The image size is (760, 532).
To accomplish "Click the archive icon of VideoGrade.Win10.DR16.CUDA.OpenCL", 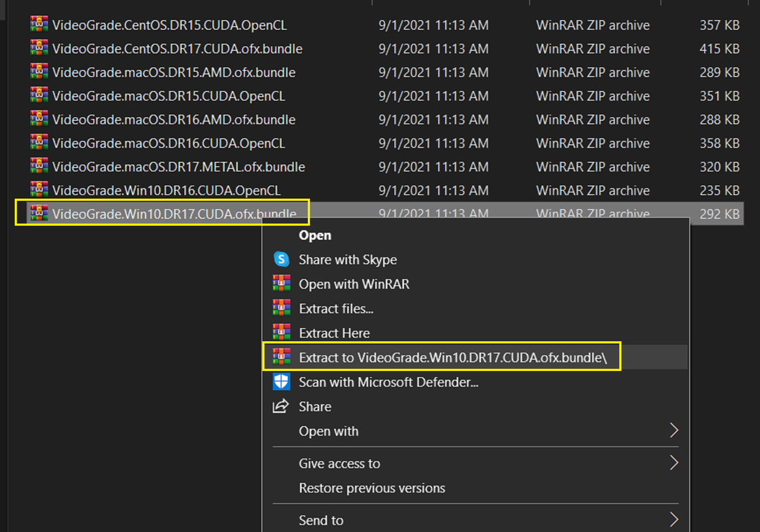I will tap(39, 190).
